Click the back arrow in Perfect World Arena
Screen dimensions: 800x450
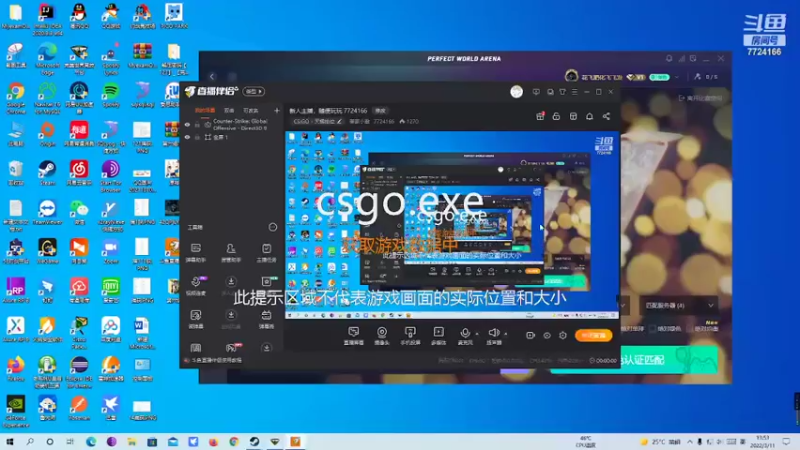[x=212, y=77]
